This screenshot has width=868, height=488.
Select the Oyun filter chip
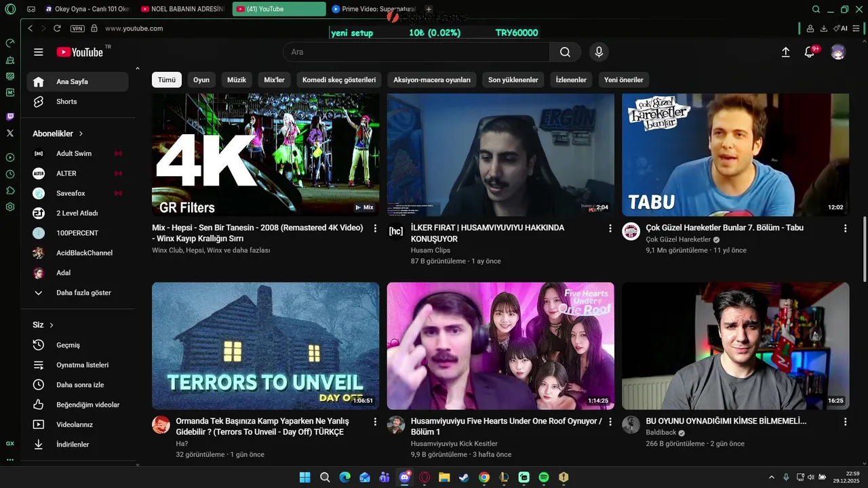coord(201,80)
